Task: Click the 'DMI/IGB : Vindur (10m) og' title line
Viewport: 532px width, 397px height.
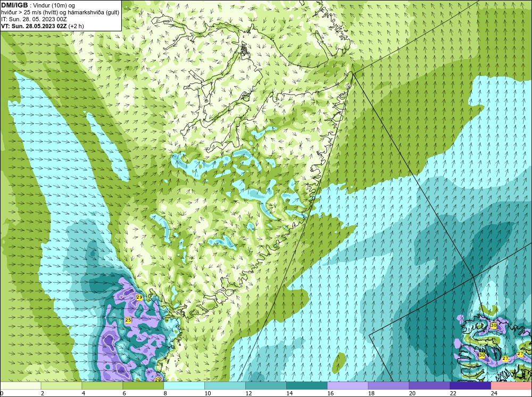Action: [38, 5]
